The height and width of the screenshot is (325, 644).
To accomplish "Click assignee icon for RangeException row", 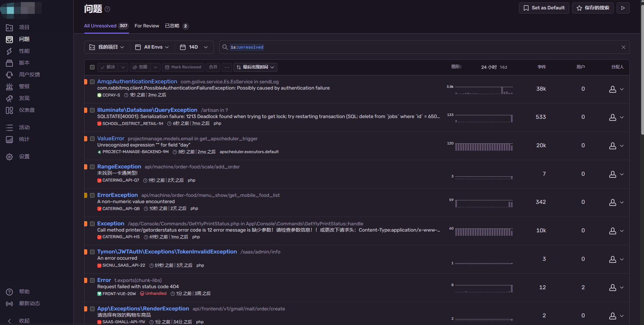I will pyautogui.click(x=613, y=174).
